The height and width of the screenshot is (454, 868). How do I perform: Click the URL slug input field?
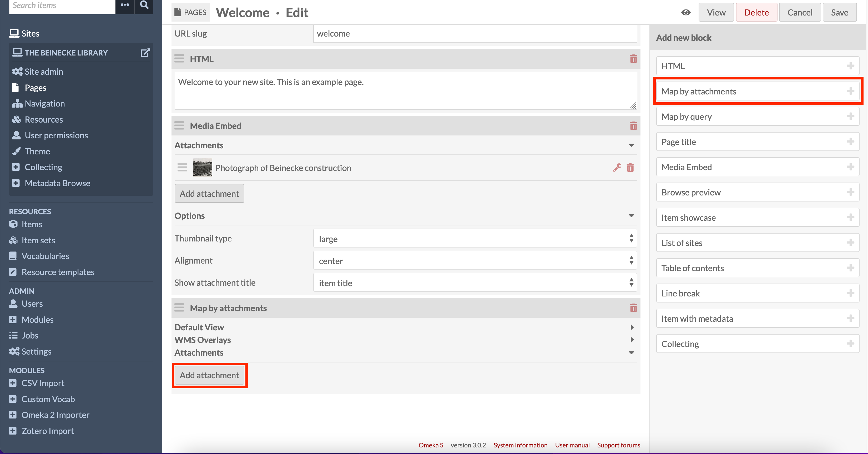(475, 34)
